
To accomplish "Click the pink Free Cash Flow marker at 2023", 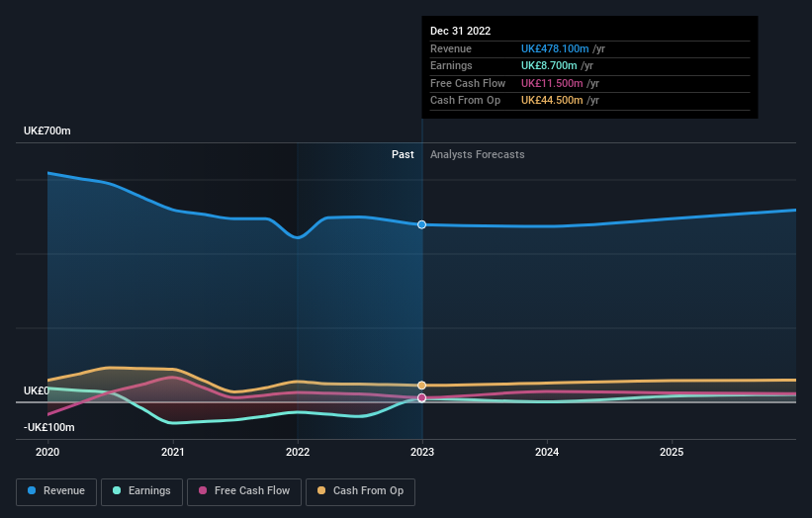I will (422, 398).
